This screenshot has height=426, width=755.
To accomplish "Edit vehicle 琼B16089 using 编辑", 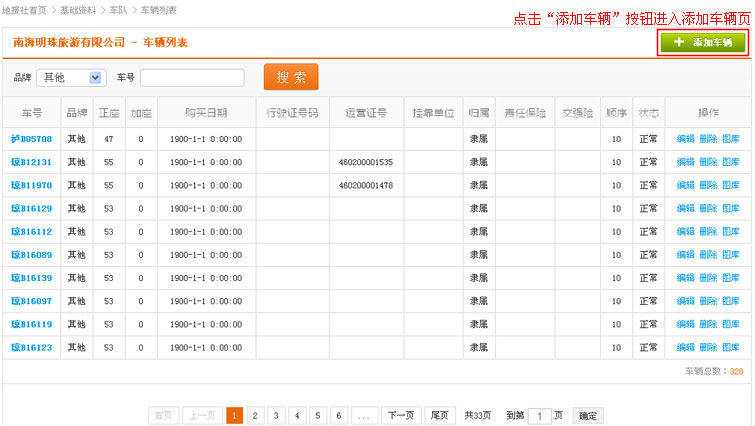I will click(685, 255).
